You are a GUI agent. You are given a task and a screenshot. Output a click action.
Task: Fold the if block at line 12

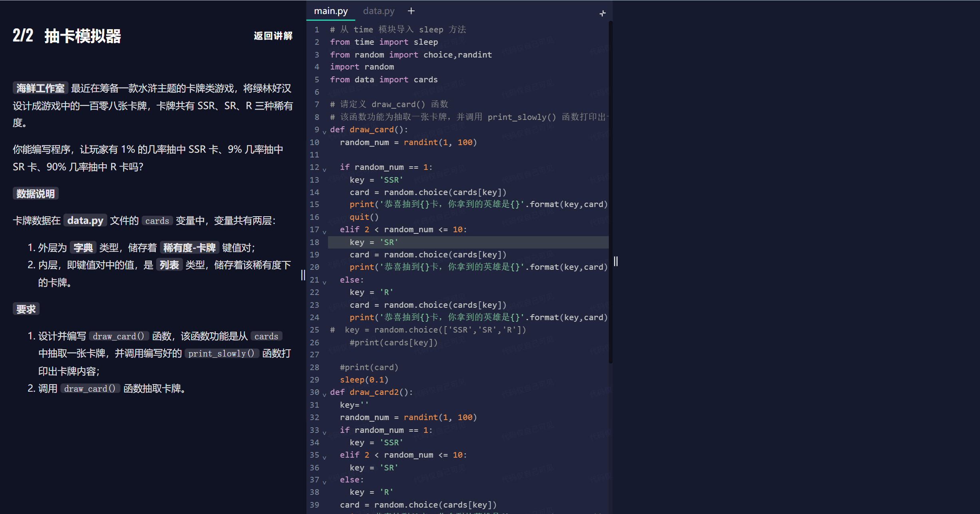324,169
